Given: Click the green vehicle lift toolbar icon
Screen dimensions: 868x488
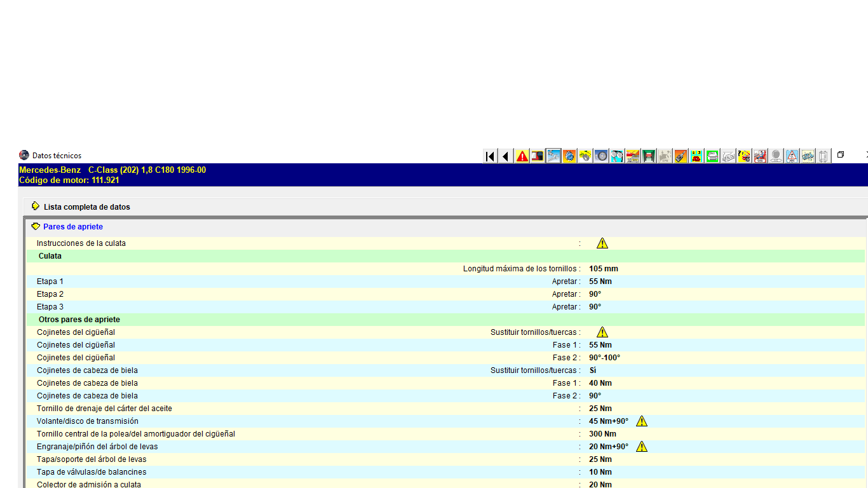Looking at the screenshot, I should pos(649,156).
